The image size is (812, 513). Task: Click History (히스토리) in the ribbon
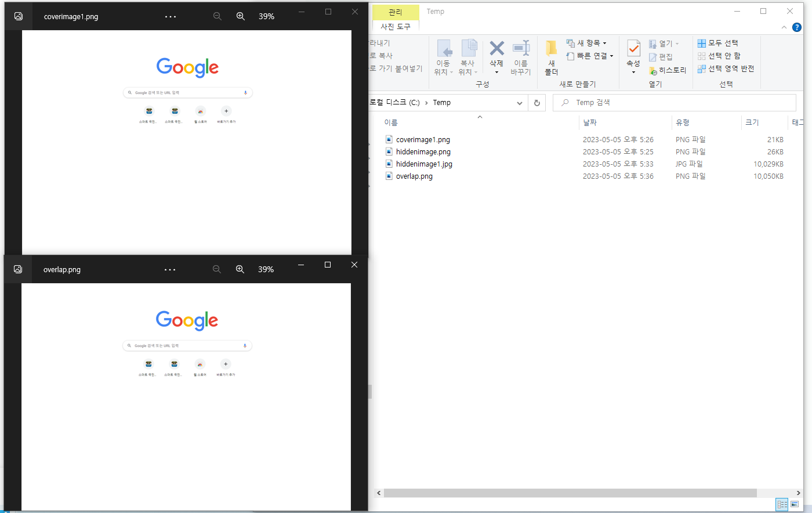668,70
